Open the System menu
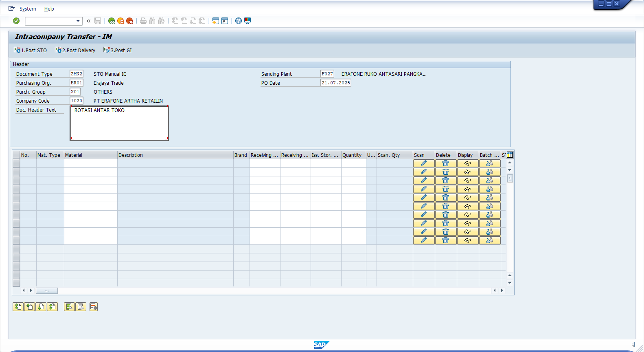Screen dimensions: 644x352 click(28, 9)
